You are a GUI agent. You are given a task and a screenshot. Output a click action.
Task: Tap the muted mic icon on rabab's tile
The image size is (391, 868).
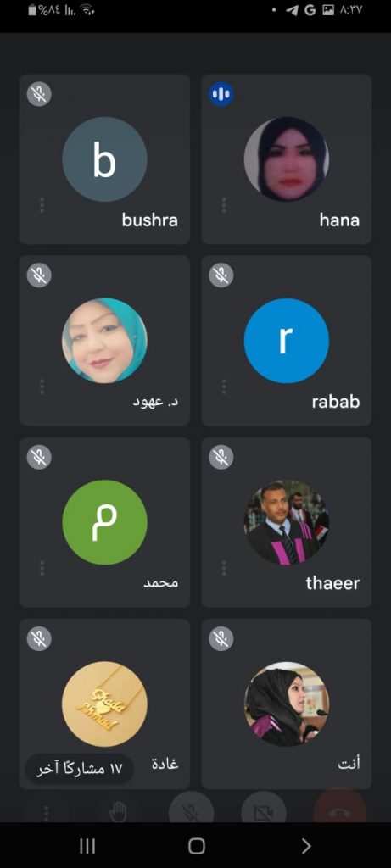(x=221, y=275)
